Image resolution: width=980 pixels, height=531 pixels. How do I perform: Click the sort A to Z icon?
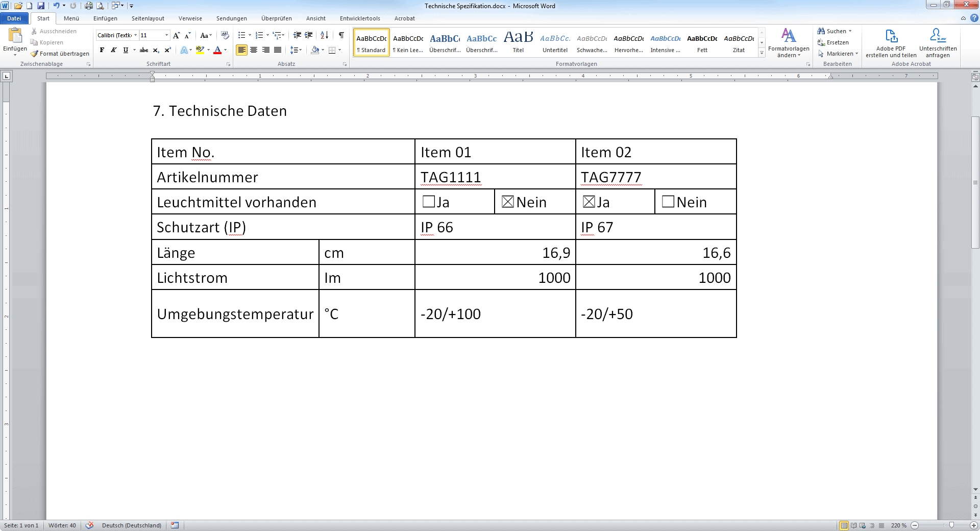pos(324,35)
